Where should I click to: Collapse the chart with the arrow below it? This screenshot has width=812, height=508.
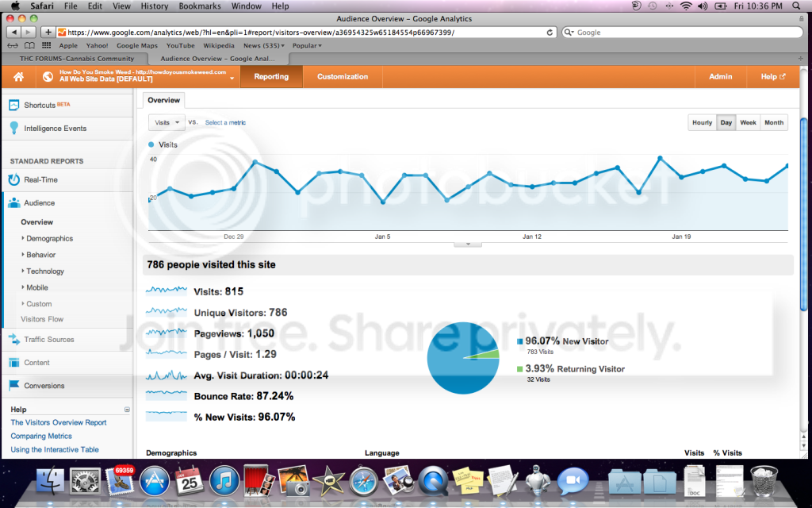click(x=468, y=244)
